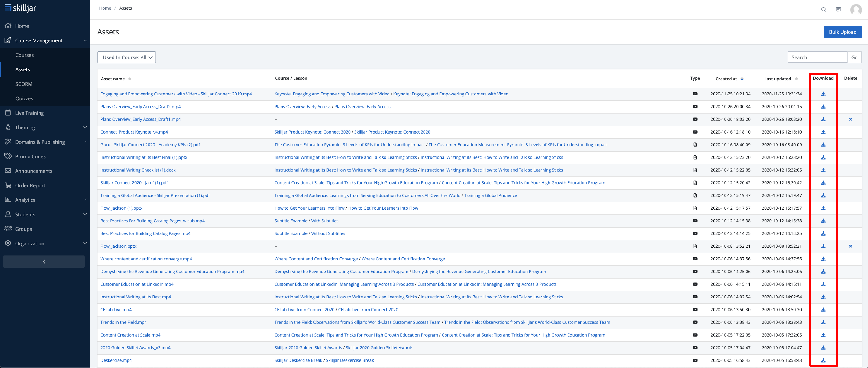This screenshot has width=868, height=368.
Task: Download Trends in the Field.mp4 asset
Action: (823, 322)
